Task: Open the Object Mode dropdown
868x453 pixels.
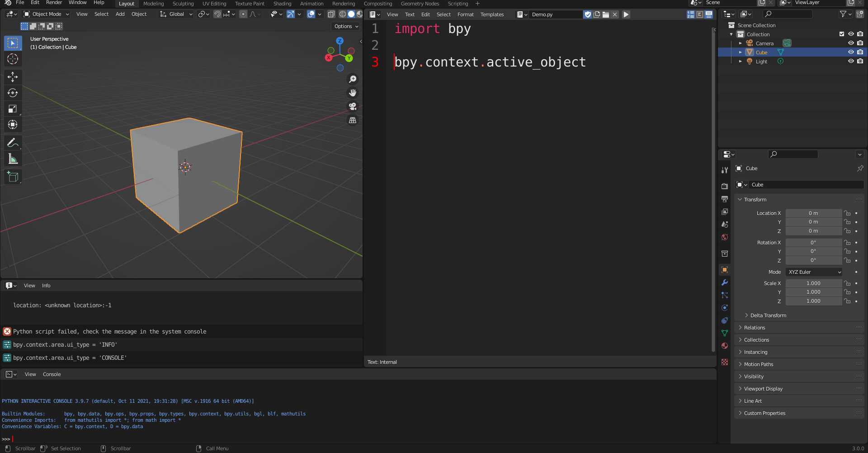Action: tap(47, 14)
